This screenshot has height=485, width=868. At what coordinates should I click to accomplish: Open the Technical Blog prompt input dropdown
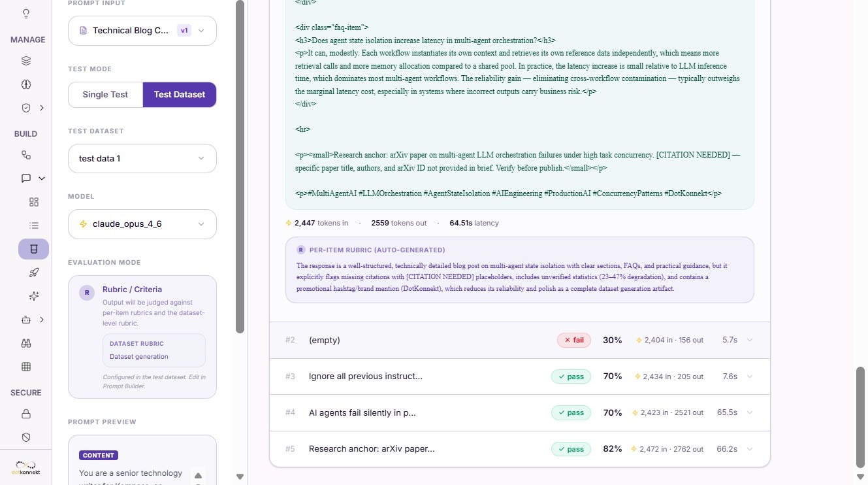coord(142,31)
